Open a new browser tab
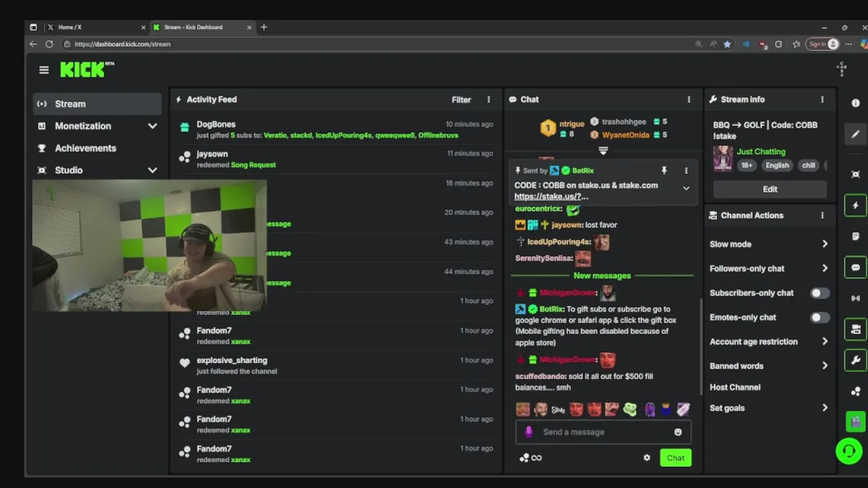 264,27
